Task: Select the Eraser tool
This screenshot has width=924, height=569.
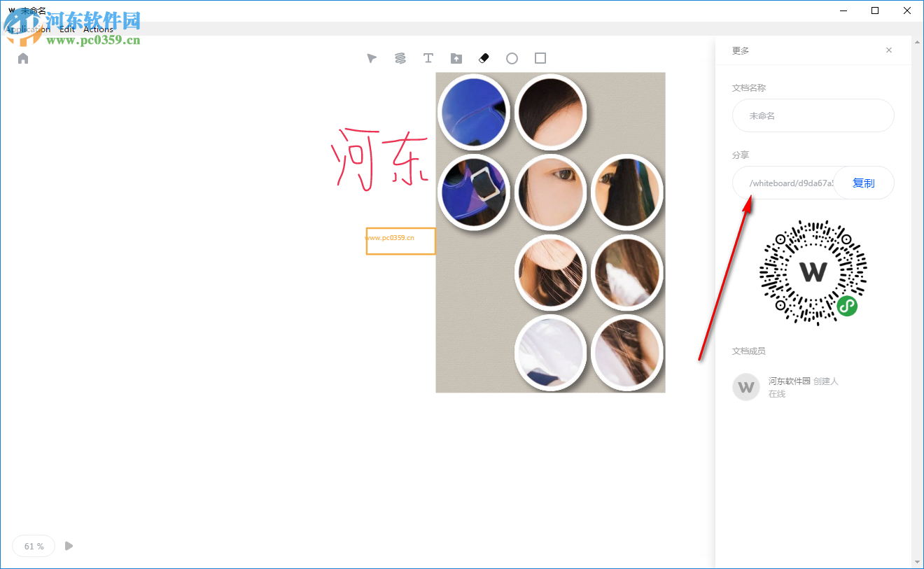Action: 484,58
